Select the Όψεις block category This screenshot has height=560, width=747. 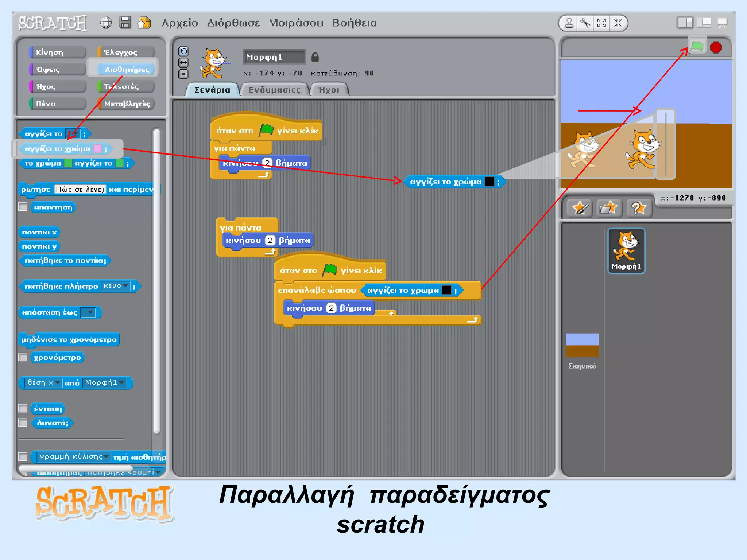click(58, 69)
